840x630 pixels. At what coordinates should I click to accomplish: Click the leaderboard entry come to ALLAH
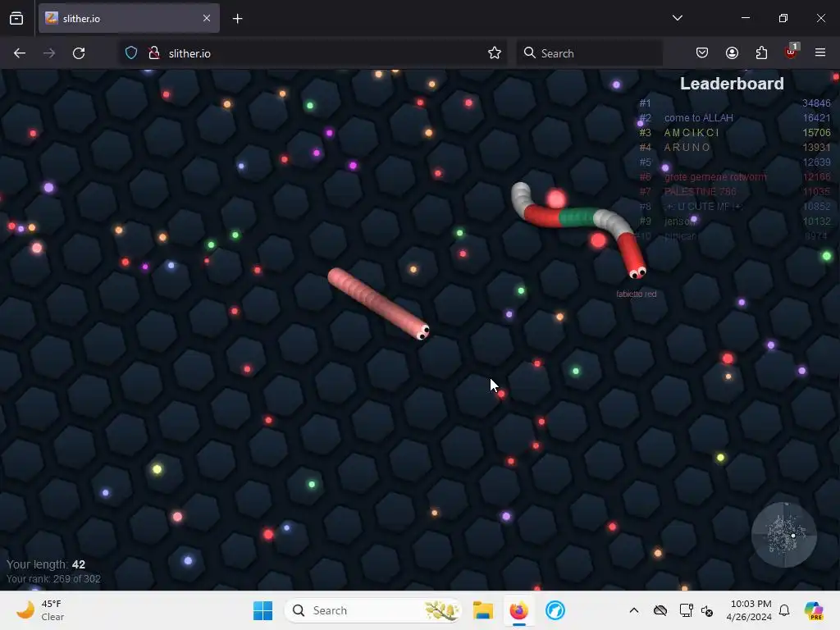(x=699, y=118)
